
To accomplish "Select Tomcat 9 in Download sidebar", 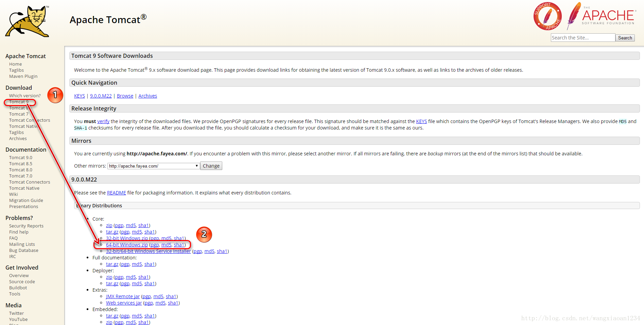I will (x=19, y=102).
